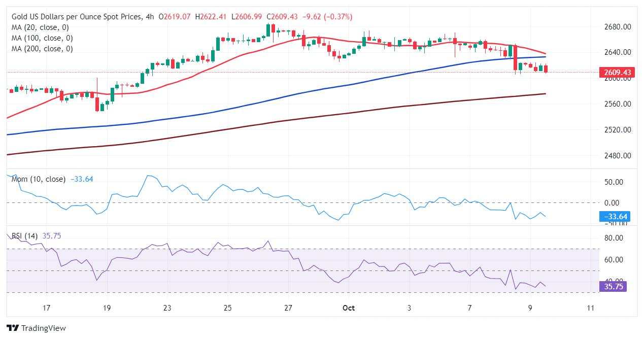Click the TradingView logo icon
644x339 pixels.
coord(12,328)
